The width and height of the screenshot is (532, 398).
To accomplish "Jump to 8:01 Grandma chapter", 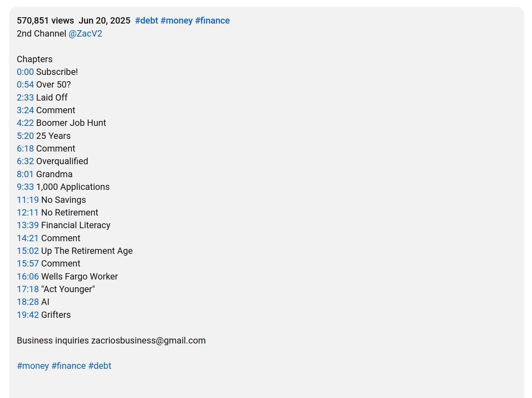I will 25,174.
